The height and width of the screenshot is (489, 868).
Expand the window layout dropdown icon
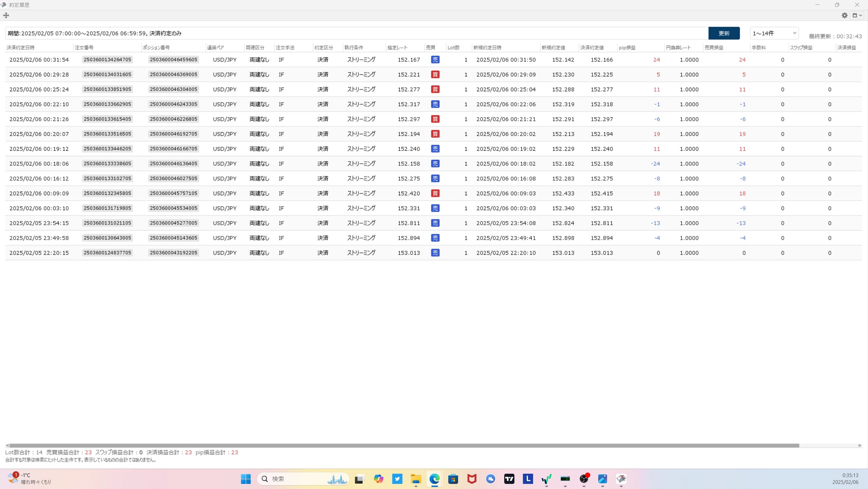point(857,15)
